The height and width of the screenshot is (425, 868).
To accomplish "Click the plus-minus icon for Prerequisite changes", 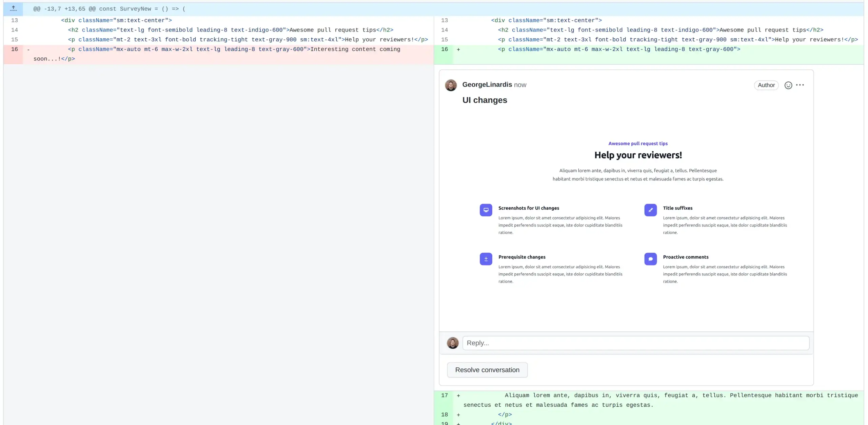I will pos(486,259).
